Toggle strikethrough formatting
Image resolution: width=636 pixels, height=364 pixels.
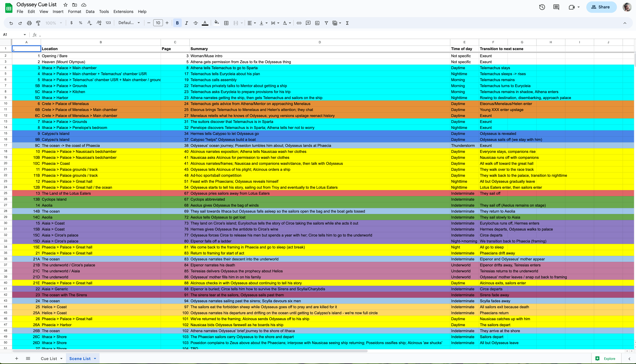(x=196, y=23)
